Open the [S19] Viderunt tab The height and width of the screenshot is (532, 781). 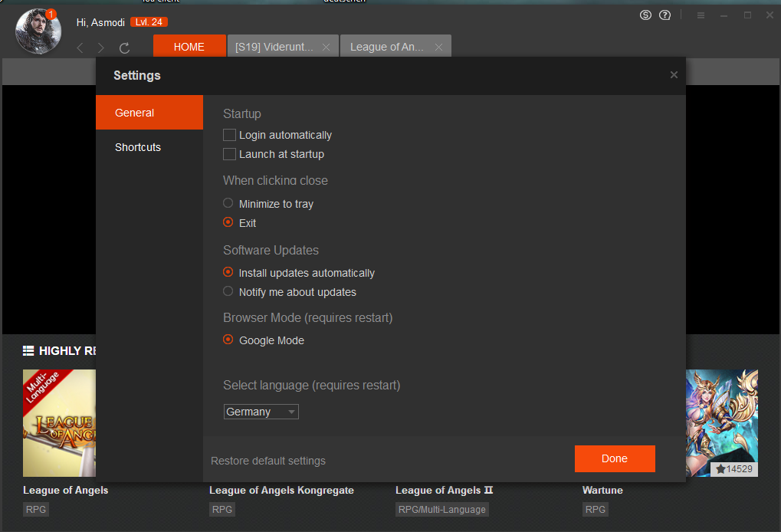(x=274, y=47)
